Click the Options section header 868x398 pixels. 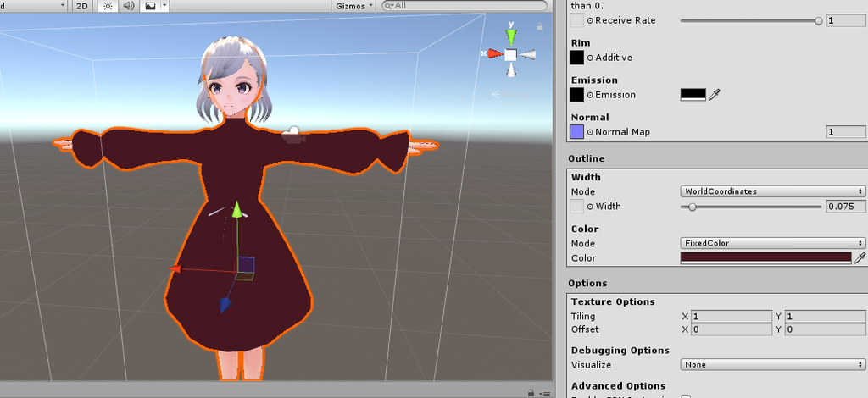click(587, 283)
